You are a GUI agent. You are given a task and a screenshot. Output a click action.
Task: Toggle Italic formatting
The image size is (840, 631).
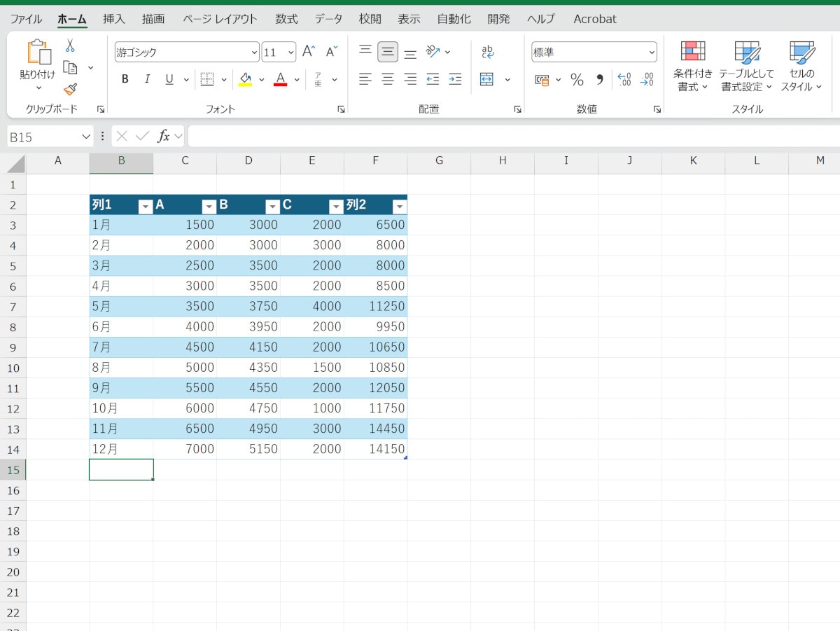click(147, 80)
